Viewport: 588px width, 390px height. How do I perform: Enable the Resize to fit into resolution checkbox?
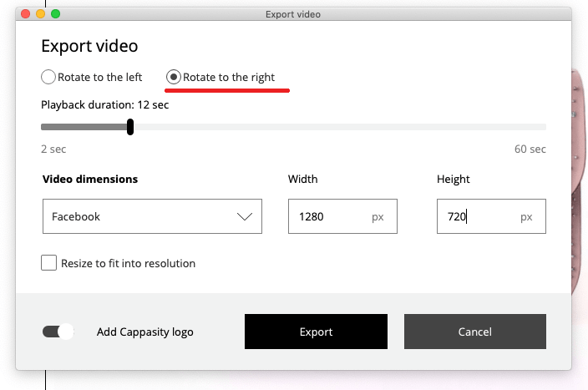(x=48, y=263)
